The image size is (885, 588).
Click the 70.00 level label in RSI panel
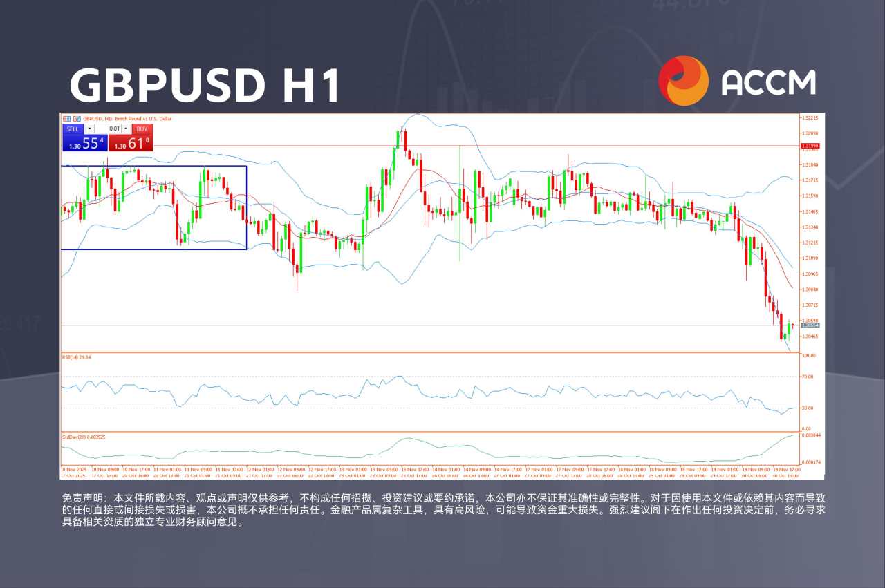(x=809, y=377)
